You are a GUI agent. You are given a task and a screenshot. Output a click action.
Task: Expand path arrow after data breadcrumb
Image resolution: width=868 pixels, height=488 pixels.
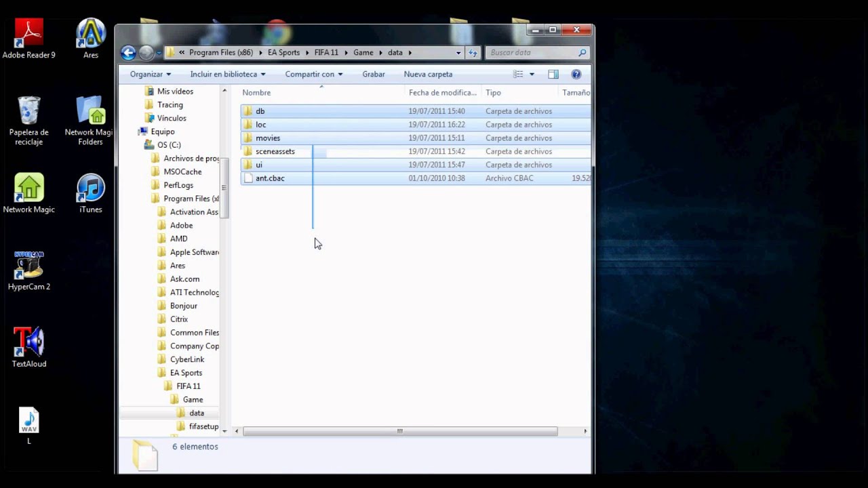coord(410,52)
